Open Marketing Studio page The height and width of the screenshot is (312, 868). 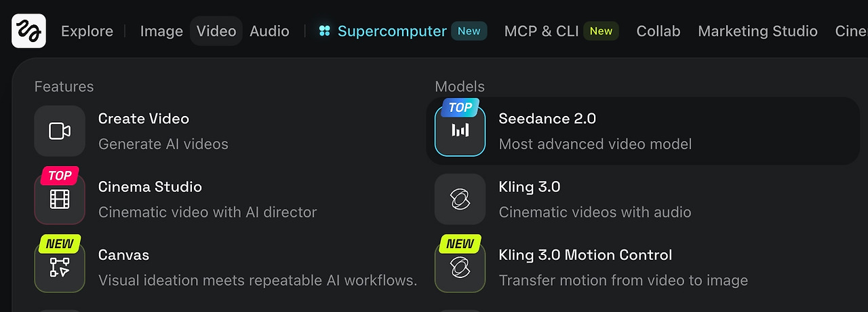pyautogui.click(x=757, y=31)
